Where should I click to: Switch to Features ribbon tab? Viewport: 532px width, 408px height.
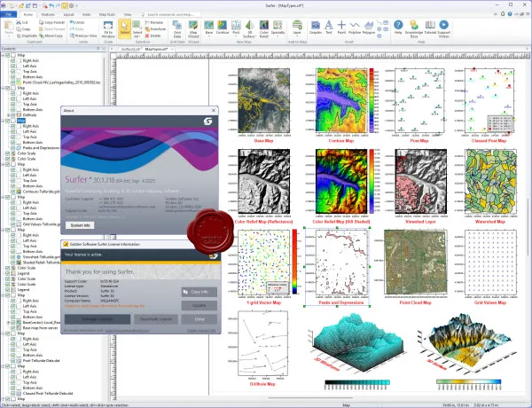point(48,14)
